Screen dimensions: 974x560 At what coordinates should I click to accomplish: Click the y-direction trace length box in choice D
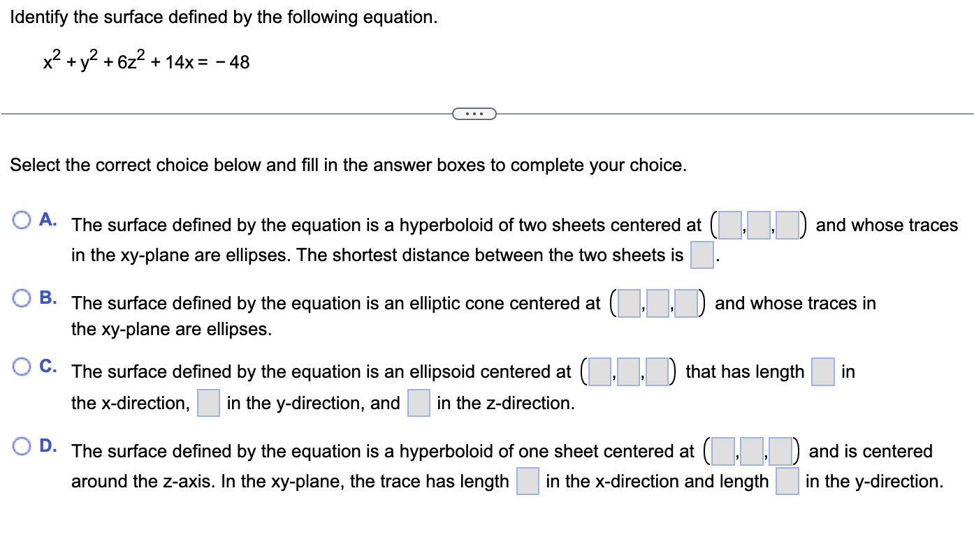pos(786,481)
